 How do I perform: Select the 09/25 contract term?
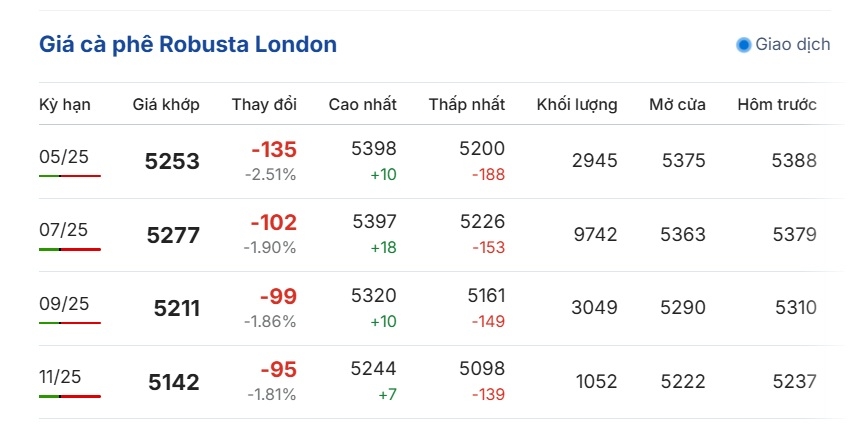64,304
